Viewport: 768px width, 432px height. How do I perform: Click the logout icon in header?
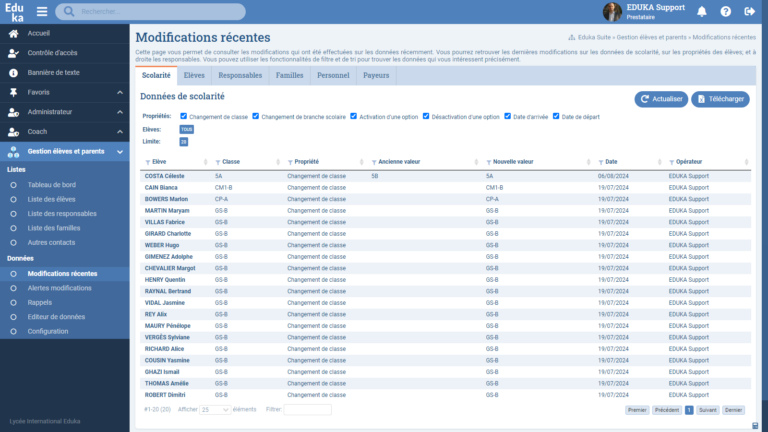click(749, 12)
